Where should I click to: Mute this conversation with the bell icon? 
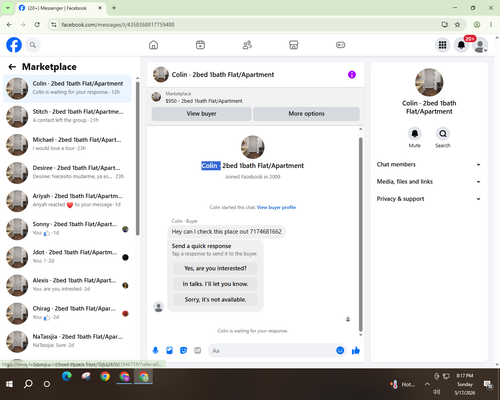pyautogui.click(x=415, y=134)
